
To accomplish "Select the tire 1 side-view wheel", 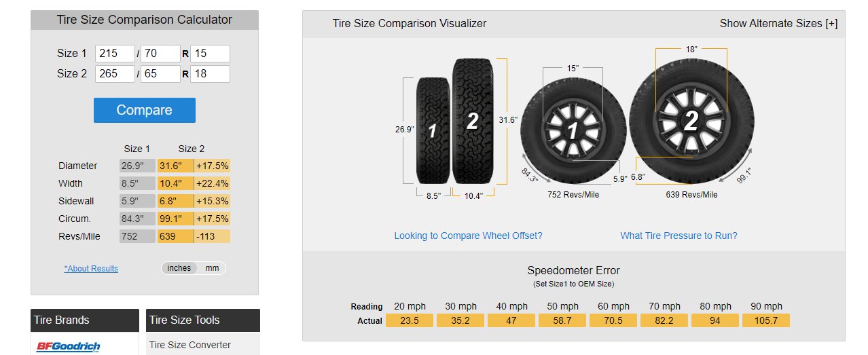I will [573, 130].
